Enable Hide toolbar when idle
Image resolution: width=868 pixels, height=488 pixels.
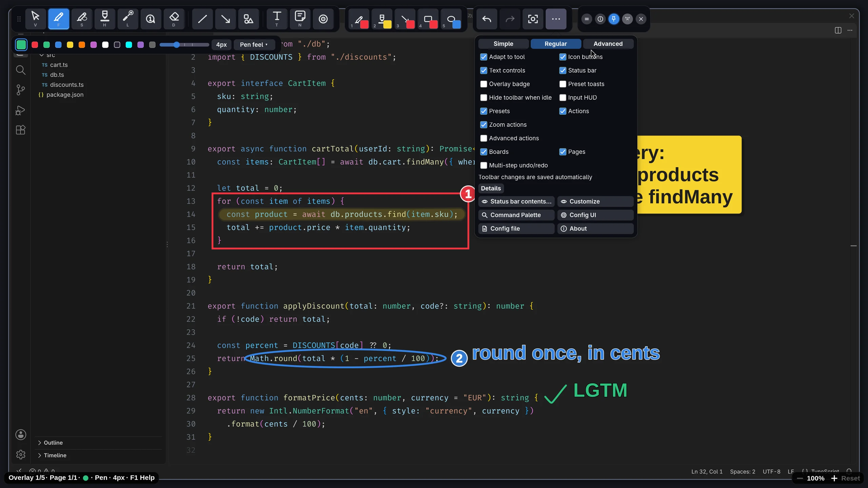[x=484, y=98]
